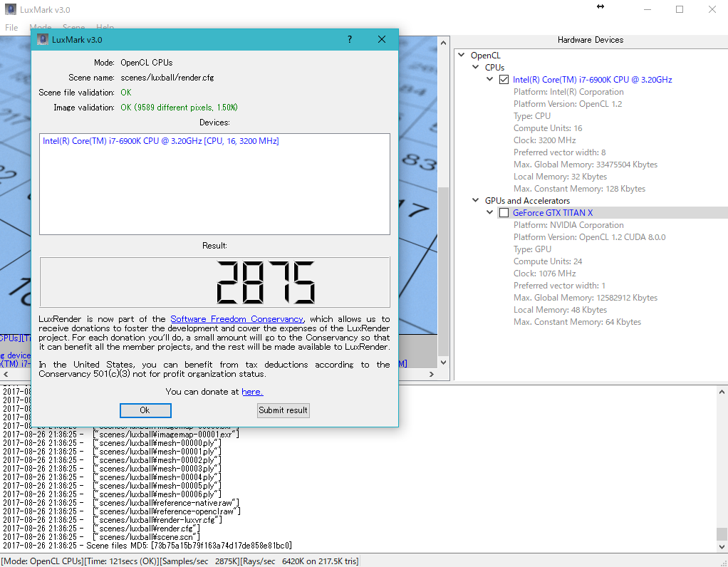This screenshot has width=728, height=567.
Task: Collapse the GPUs and Accelerators branch
Action: [x=476, y=201]
